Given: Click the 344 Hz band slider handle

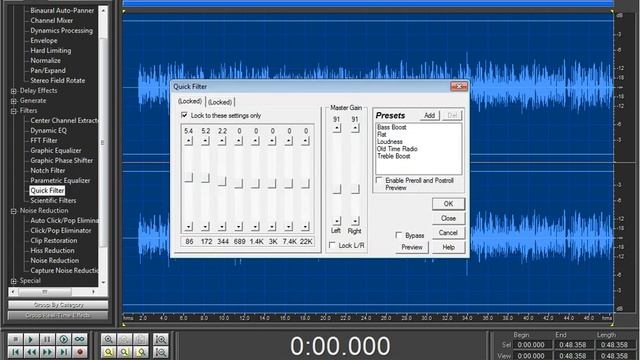Looking at the screenshot, I should (222, 181).
